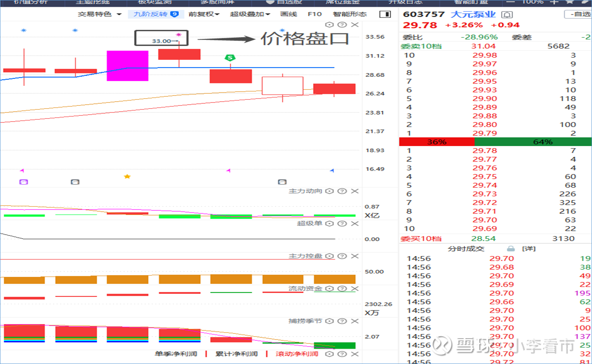Open the 主力动向 panel settings gear
The image size is (592, 364).
coord(330,191)
